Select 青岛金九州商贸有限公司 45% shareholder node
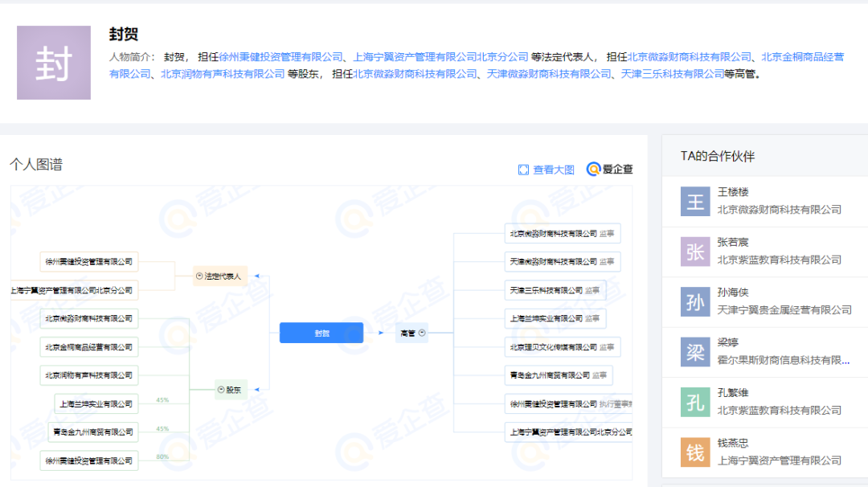This screenshot has height=487, width=868. pos(93,432)
